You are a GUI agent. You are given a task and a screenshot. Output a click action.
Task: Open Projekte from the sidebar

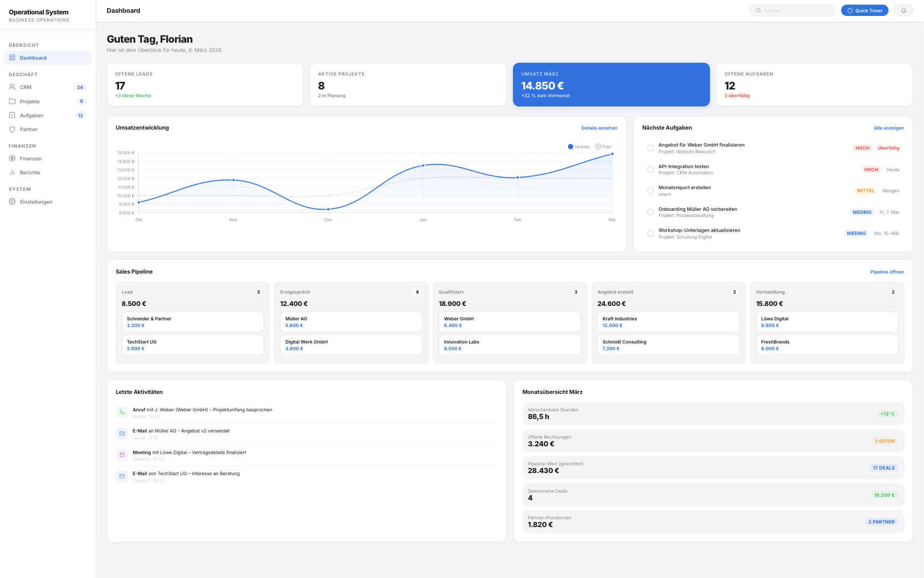point(29,101)
